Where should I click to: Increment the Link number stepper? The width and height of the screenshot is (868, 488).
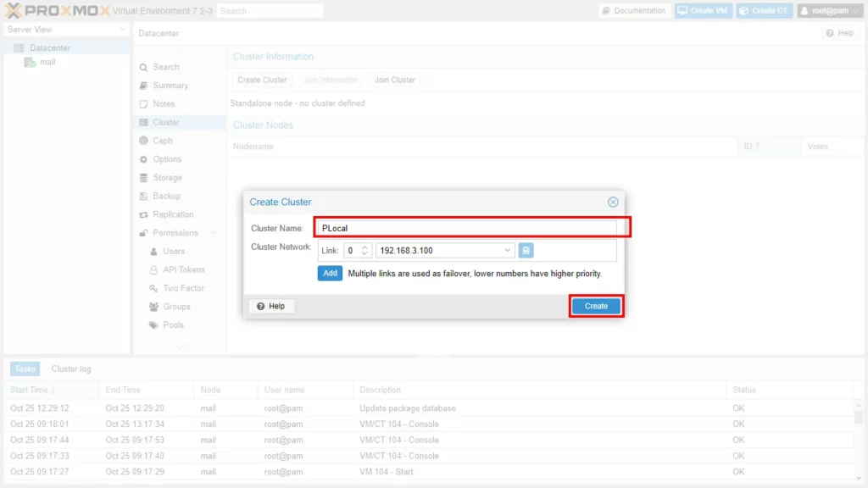[x=365, y=247]
